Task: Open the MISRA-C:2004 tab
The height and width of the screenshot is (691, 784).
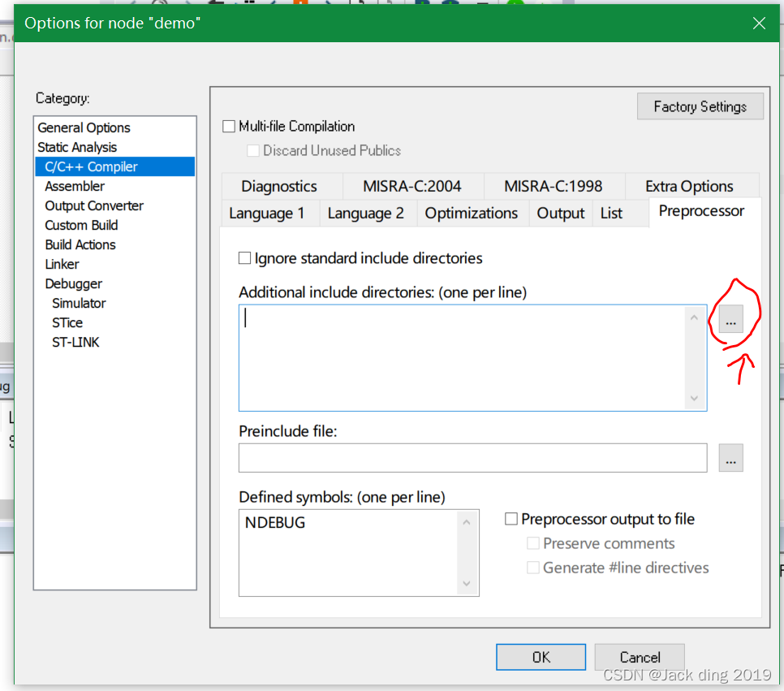Action: [413, 186]
